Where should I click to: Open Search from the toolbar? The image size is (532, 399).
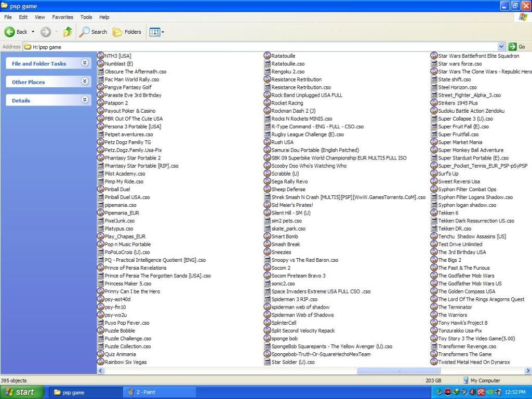(93, 32)
